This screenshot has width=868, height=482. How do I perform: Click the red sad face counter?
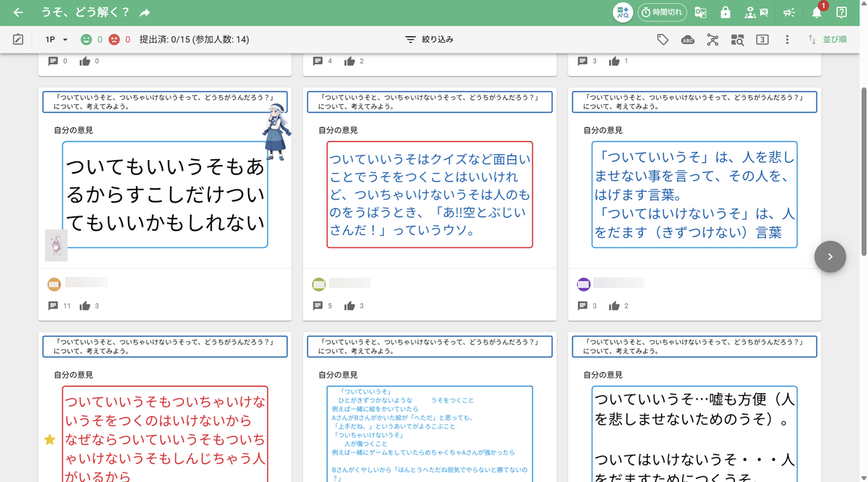(119, 40)
